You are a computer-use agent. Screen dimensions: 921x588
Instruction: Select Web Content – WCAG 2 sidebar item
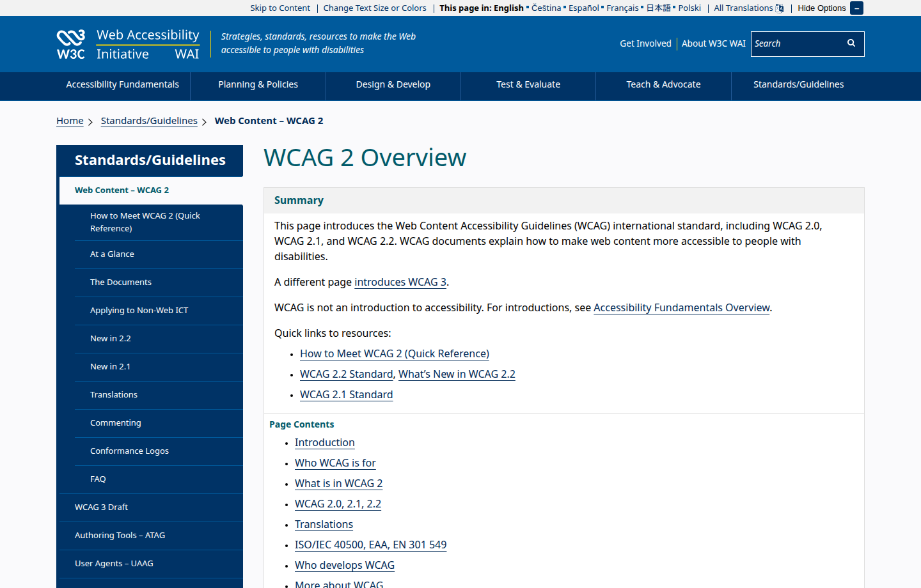coord(151,190)
